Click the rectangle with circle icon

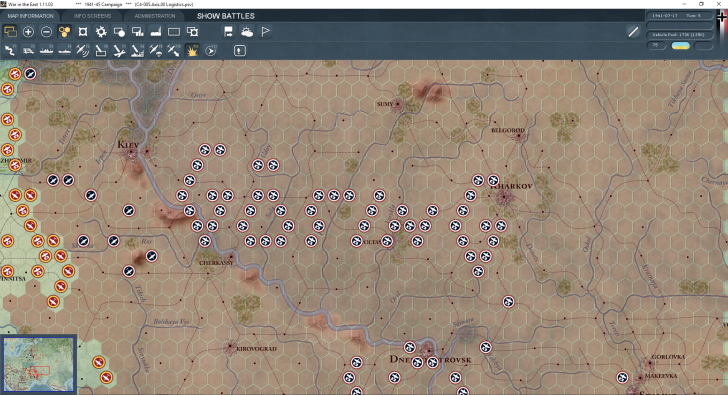click(119, 32)
